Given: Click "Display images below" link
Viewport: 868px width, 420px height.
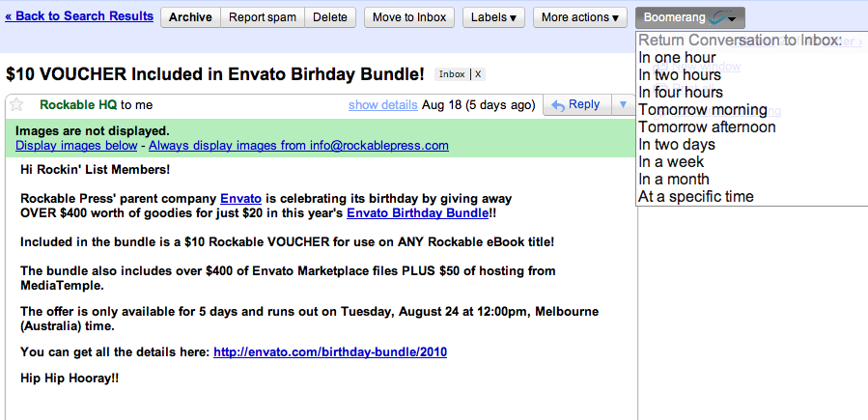Looking at the screenshot, I should (x=76, y=146).
